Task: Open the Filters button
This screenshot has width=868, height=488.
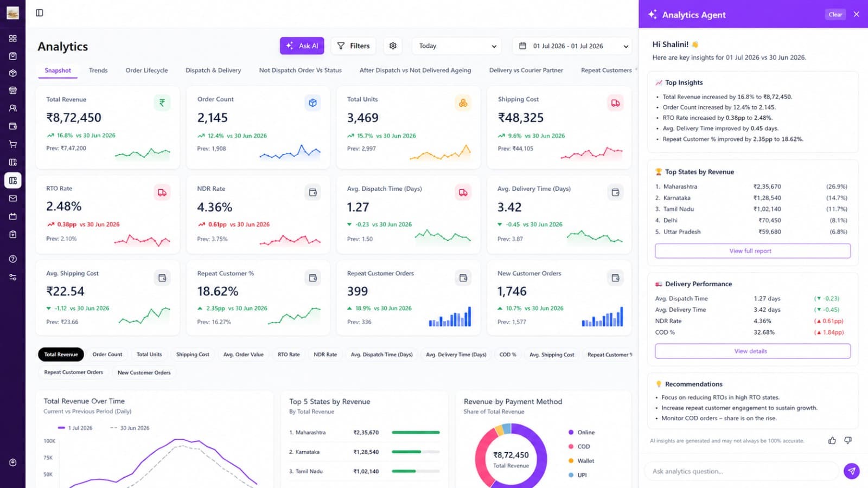Action: pos(354,46)
